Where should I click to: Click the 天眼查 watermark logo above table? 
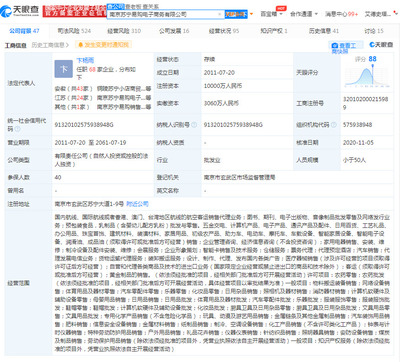point(381,44)
